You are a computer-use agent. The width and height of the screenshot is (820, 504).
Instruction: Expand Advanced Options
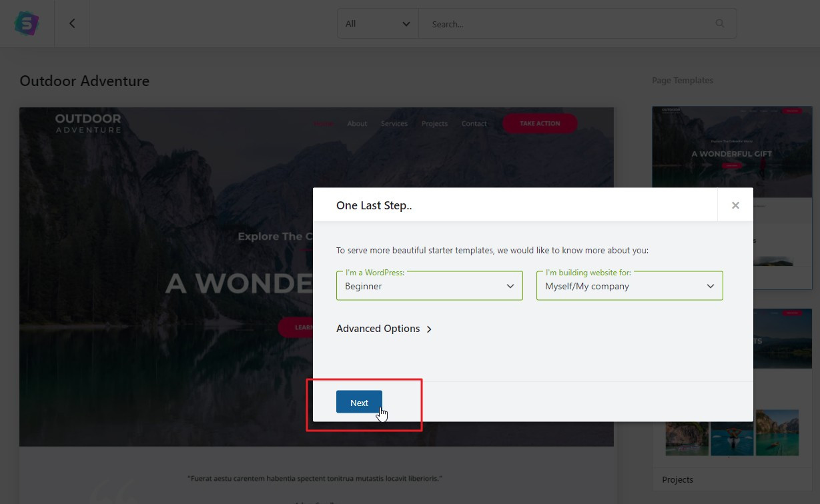384,329
